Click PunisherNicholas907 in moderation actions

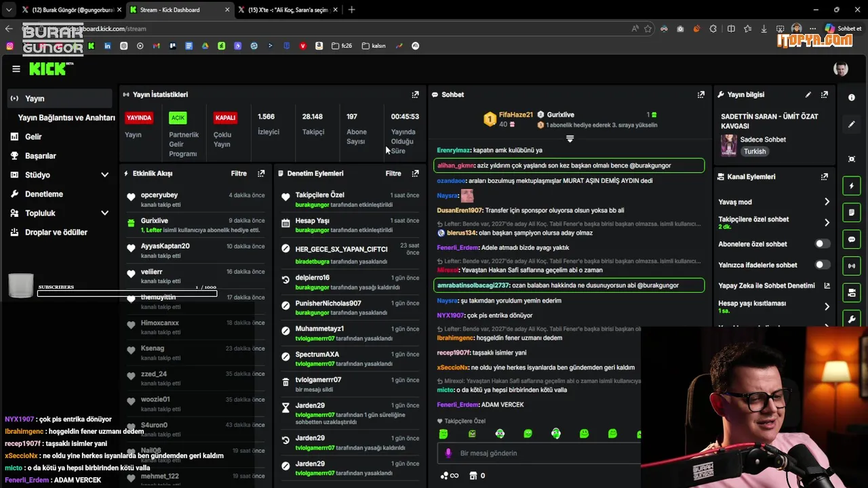pos(328,304)
